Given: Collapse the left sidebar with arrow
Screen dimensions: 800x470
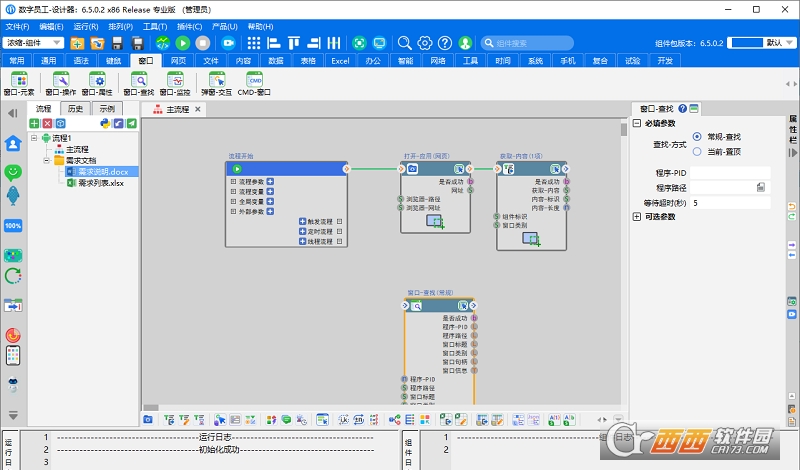Looking at the screenshot, I should click(13, 113).
